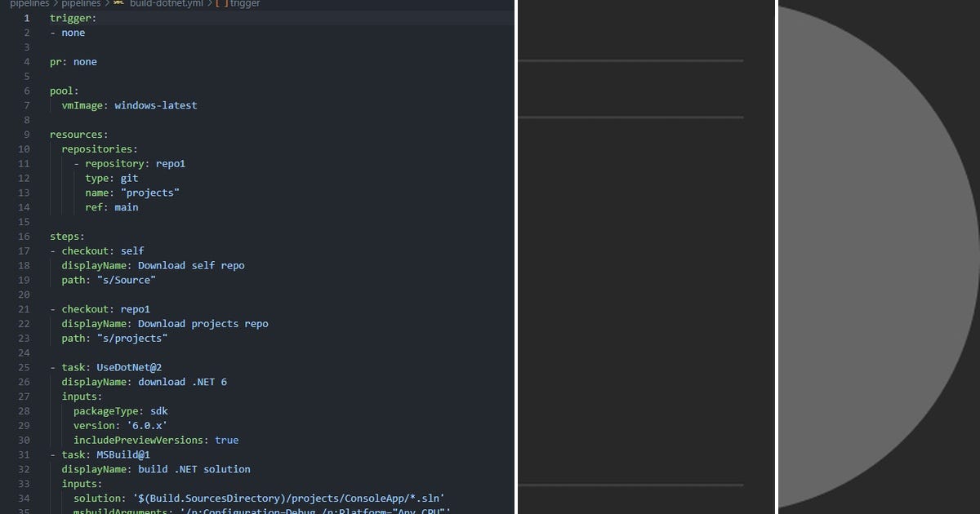Click the 'steps:' key
The height and width of the screenshot is (514, 980).
click(67, 237)
